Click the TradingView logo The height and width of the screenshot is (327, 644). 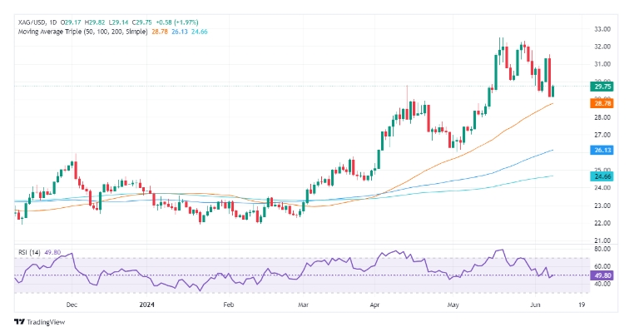pos(39,322)
